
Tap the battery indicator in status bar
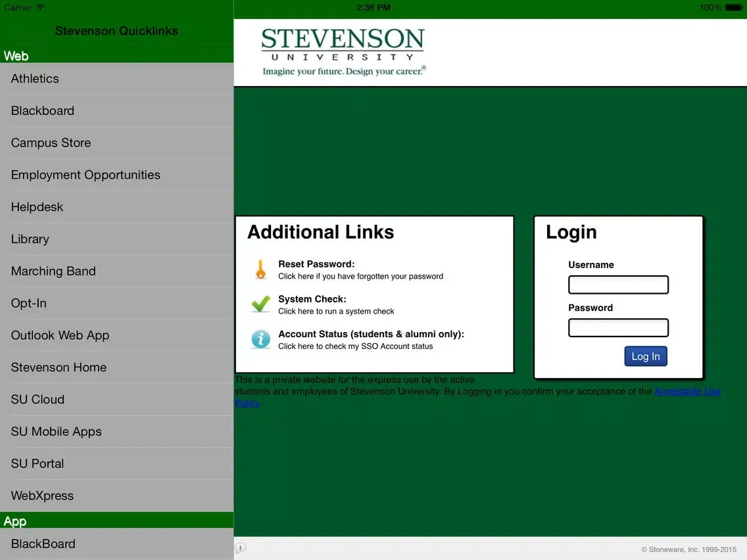(733, 8)
